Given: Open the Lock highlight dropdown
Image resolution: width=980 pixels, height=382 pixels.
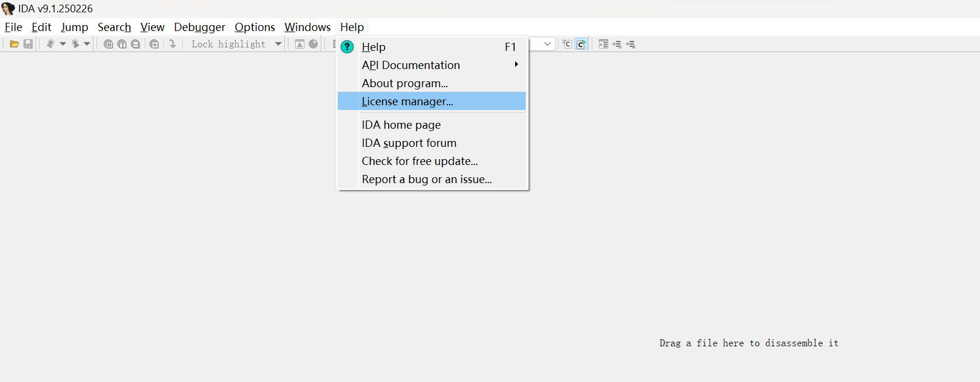Looking at the screenshot, I should (x=278, y=44).
